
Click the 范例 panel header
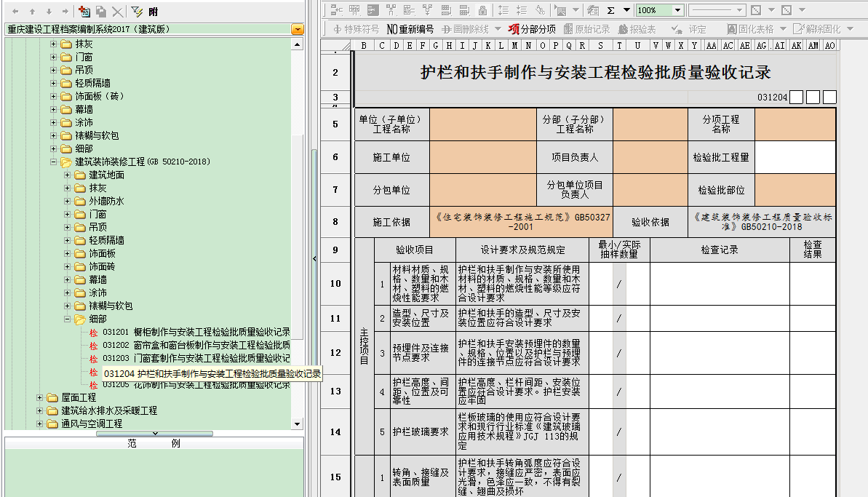154,443
